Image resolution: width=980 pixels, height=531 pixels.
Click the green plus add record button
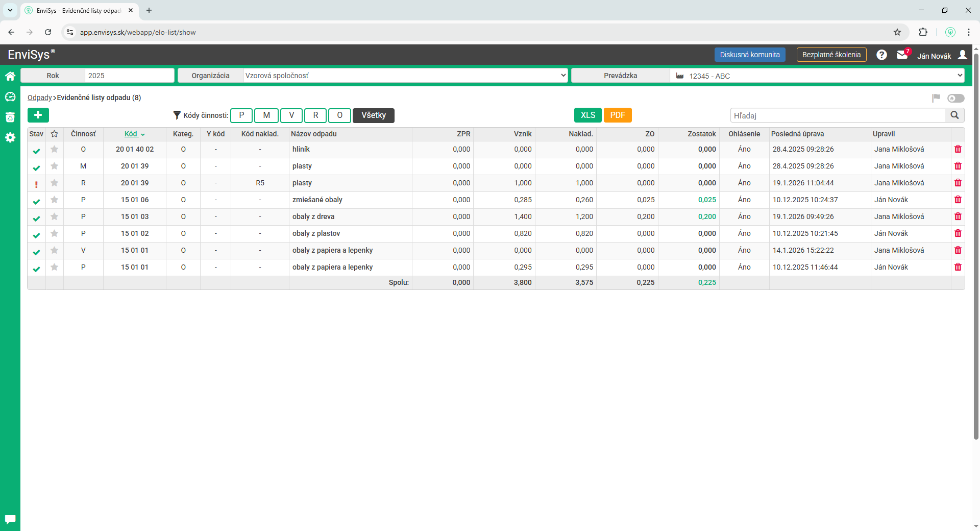tap(38, 115)
